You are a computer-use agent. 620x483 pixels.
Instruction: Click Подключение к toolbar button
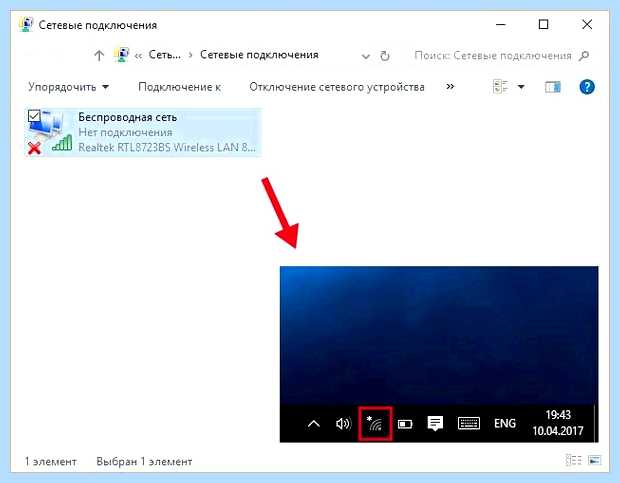point(180,87)
